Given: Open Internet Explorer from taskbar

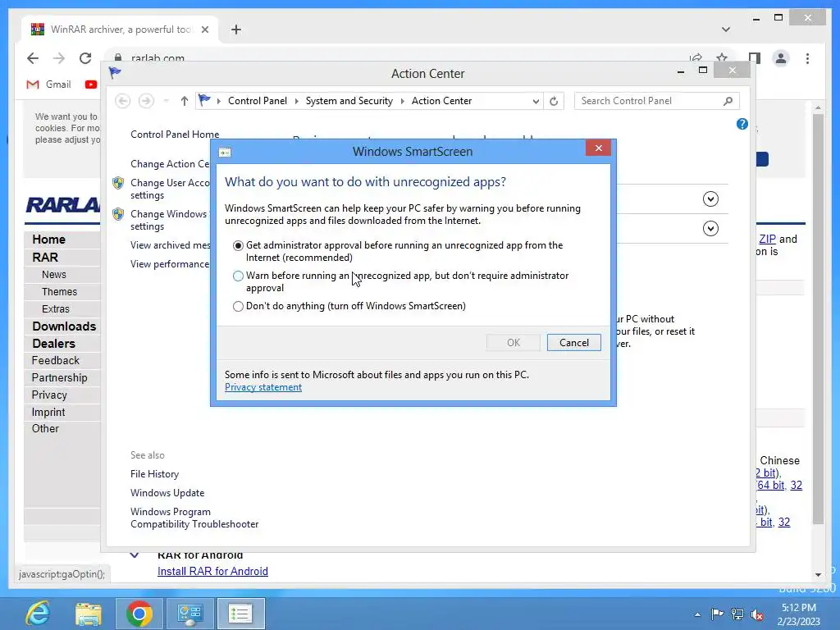Looking at the screenshot, I should pos(38,614).
